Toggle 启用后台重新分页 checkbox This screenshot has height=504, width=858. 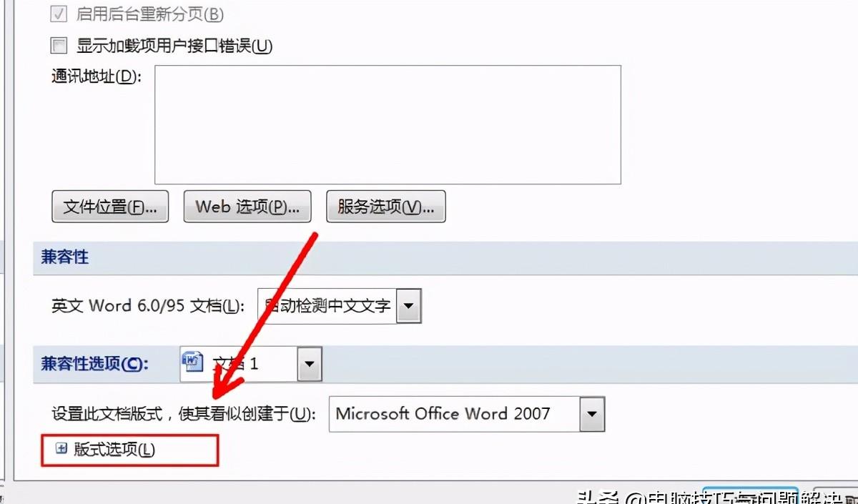pos(59,14)
